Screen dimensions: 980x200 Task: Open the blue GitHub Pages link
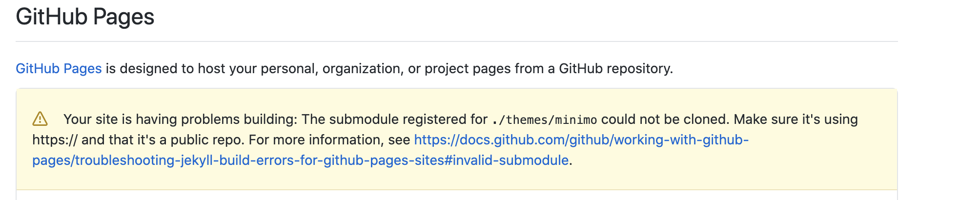coord(59,69)
